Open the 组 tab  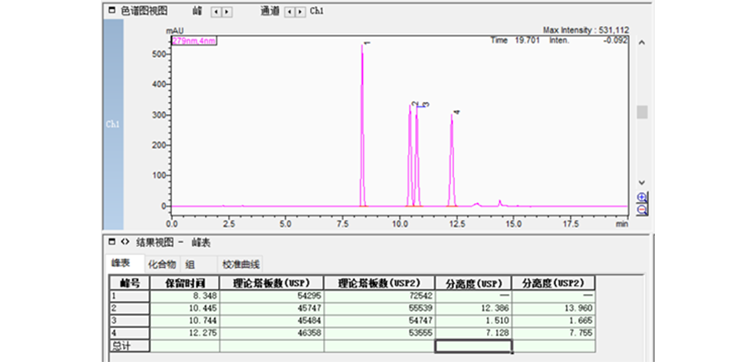(190, 265)
